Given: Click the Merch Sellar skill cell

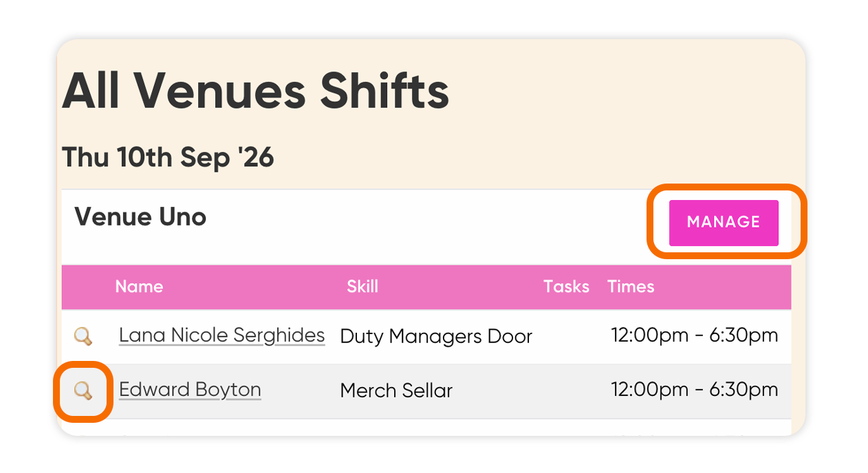Looking at the screenshot, I should point(396,391).
